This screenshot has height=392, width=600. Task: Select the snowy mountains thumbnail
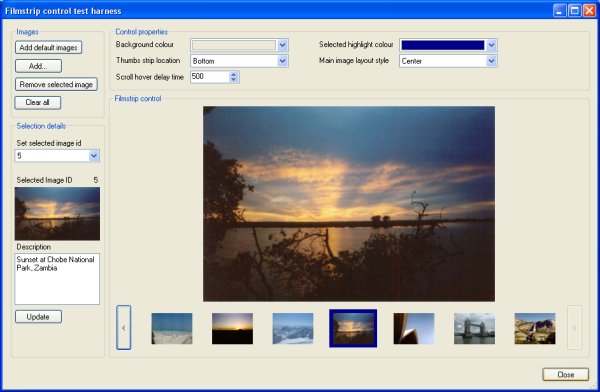pyautogui.click(x=293, y=328)
